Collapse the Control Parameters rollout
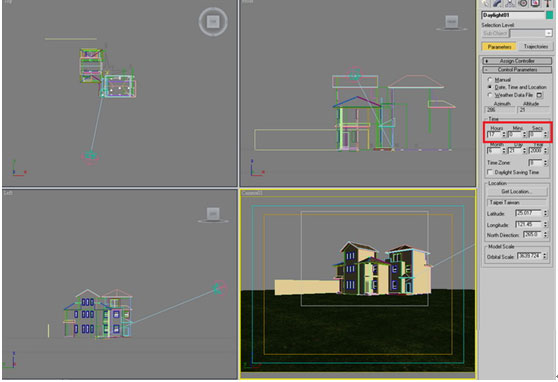Viewport: 558px width, 382px height. click(517, 70)
